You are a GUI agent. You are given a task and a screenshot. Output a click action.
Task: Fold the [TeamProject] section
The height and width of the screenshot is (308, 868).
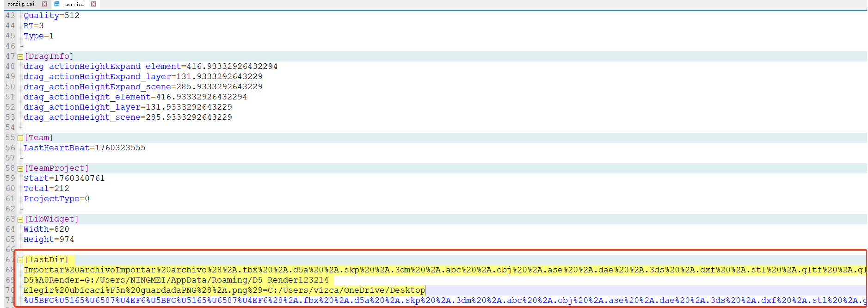[20, 169]
